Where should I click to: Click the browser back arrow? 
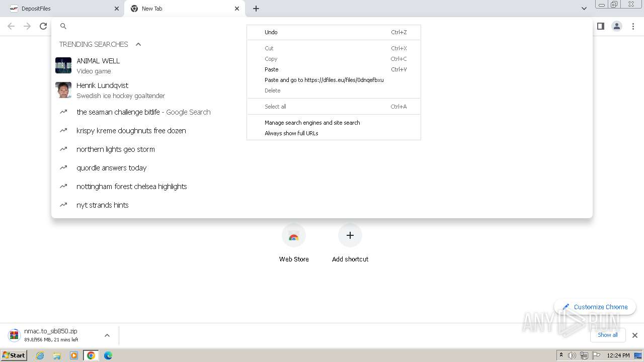(11, 26)
